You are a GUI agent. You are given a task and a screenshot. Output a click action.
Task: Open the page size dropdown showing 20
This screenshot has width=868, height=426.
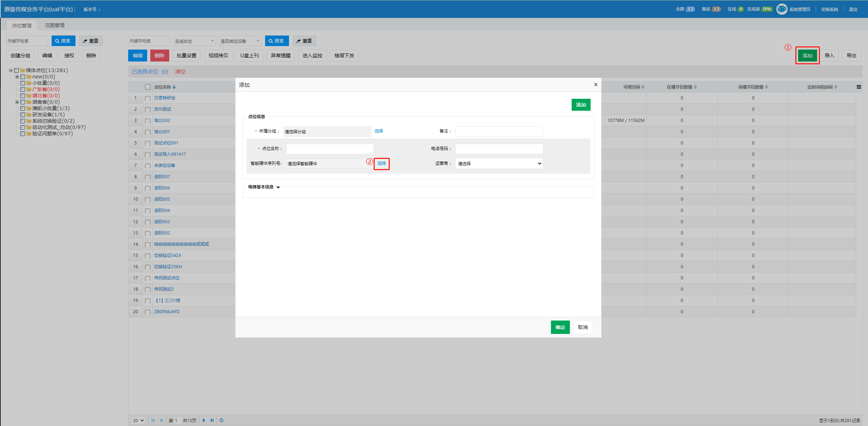(138, 420)
